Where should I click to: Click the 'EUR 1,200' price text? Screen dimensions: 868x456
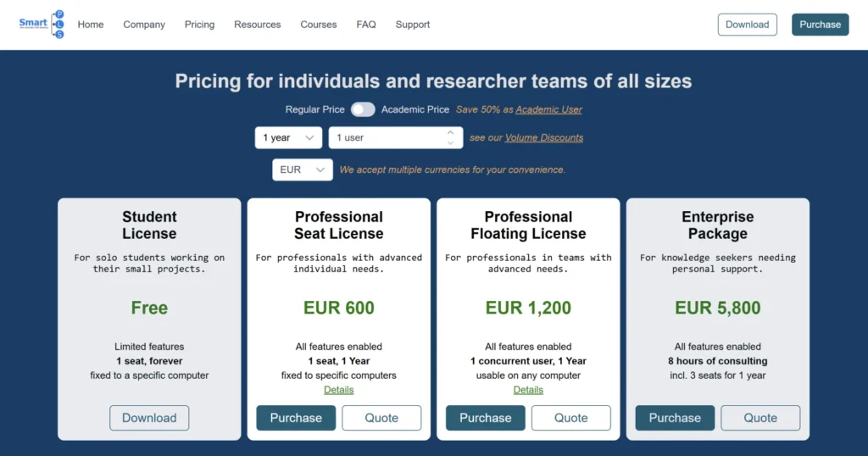point(528,308)
